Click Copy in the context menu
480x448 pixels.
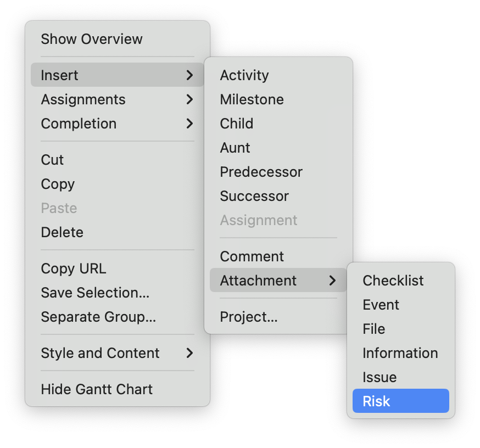tap(58, 184)
